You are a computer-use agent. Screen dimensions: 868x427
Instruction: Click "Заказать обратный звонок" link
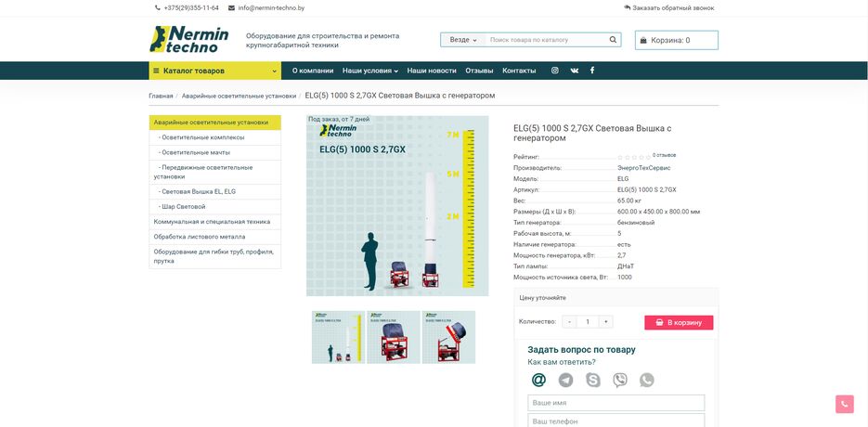669,7
